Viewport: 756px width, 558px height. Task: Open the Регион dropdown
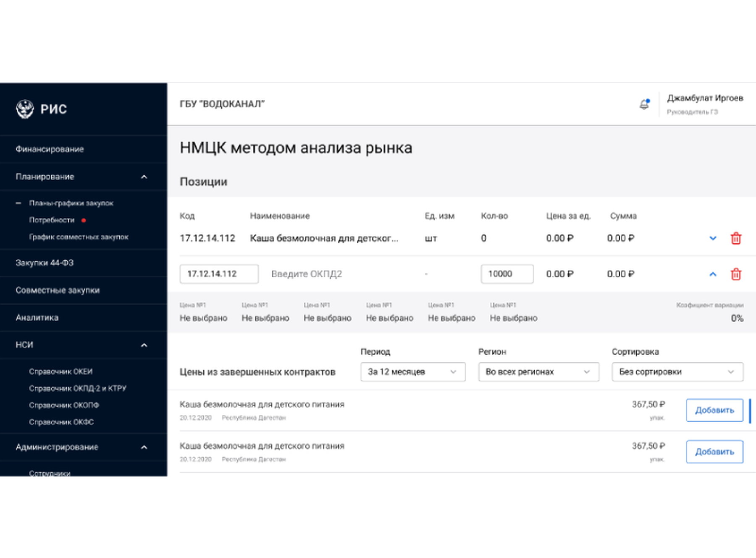click(x=538, y=372)
